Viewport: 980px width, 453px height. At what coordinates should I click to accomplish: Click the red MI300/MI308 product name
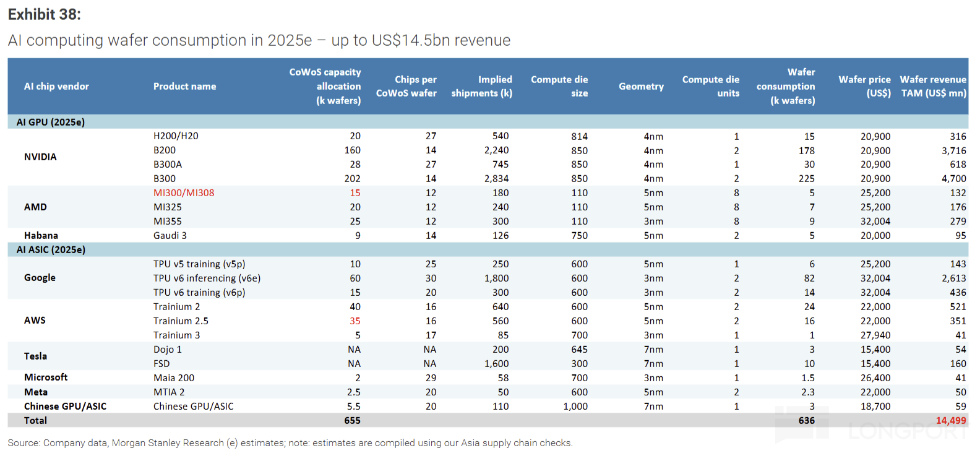tap(184, 193)
